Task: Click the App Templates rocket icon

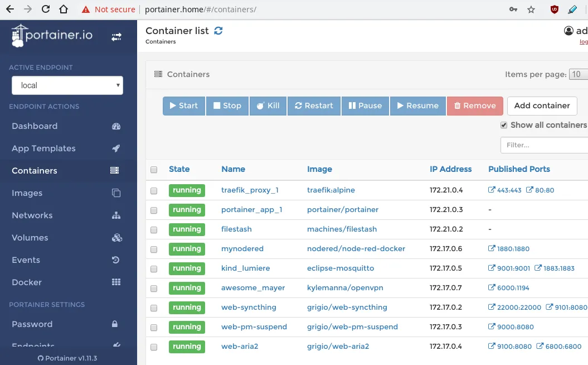Action: (116, 148)
